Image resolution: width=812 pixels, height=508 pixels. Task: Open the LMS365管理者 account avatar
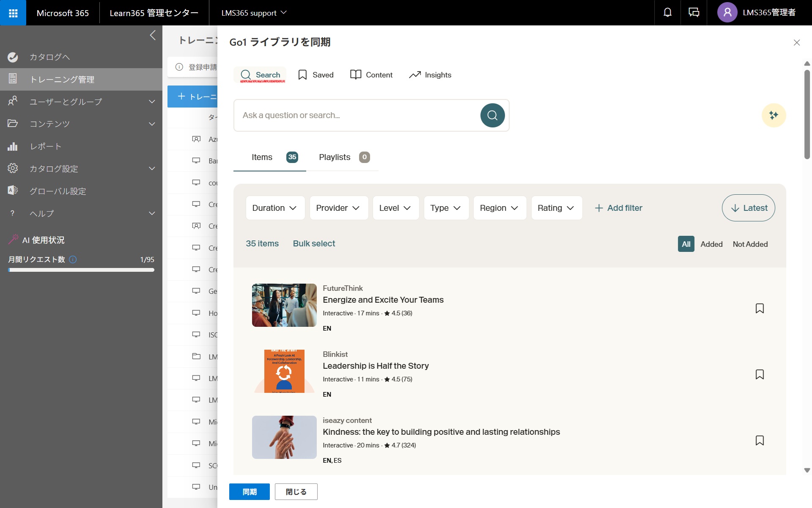point(727,13)
